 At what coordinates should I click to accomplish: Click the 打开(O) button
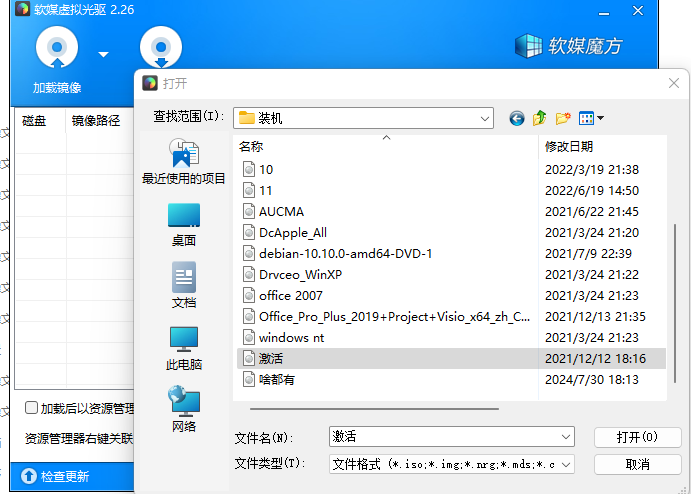[637, 437]
